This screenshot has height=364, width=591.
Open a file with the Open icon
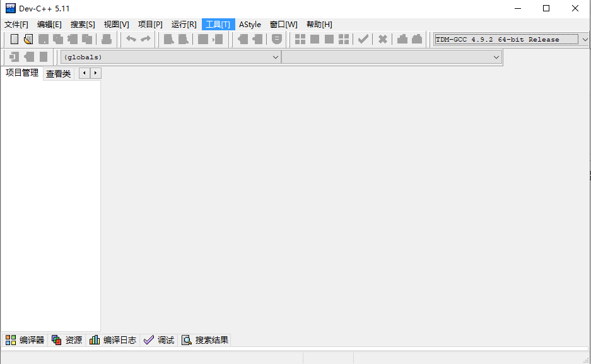point(28,39)
